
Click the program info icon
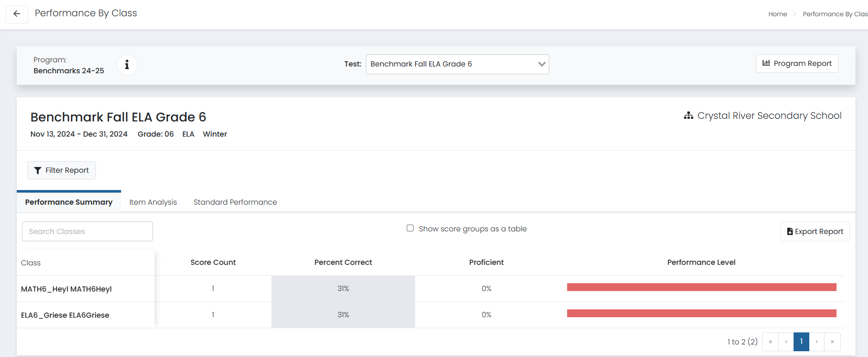(x=127, y=65)
